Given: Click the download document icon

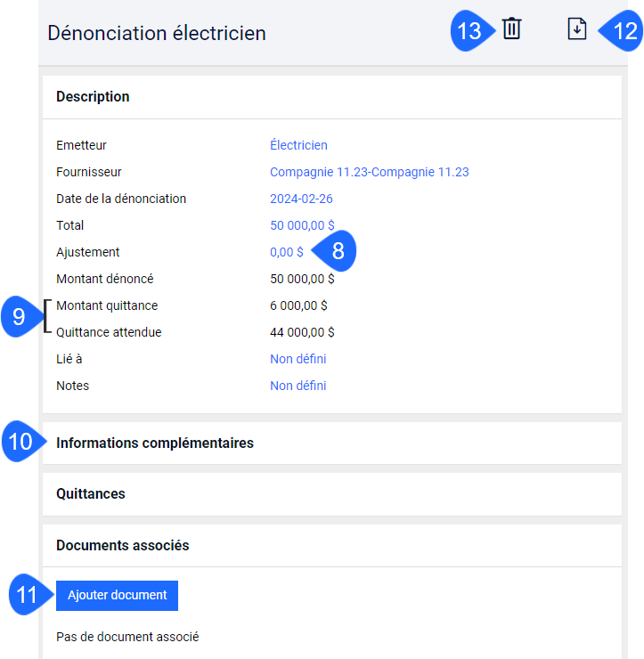Looking at the screenshot, I should [x=576, y=29].
